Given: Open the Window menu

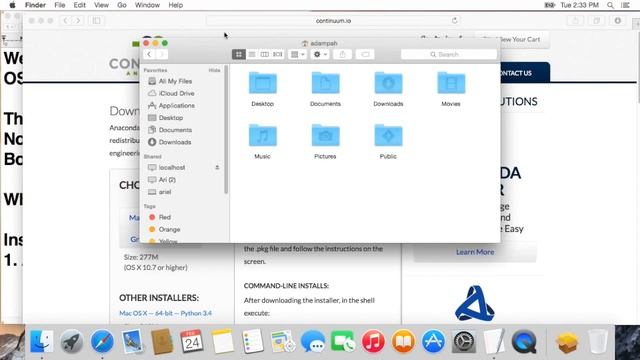Looking at the screenshot, I should pos(147,5).
